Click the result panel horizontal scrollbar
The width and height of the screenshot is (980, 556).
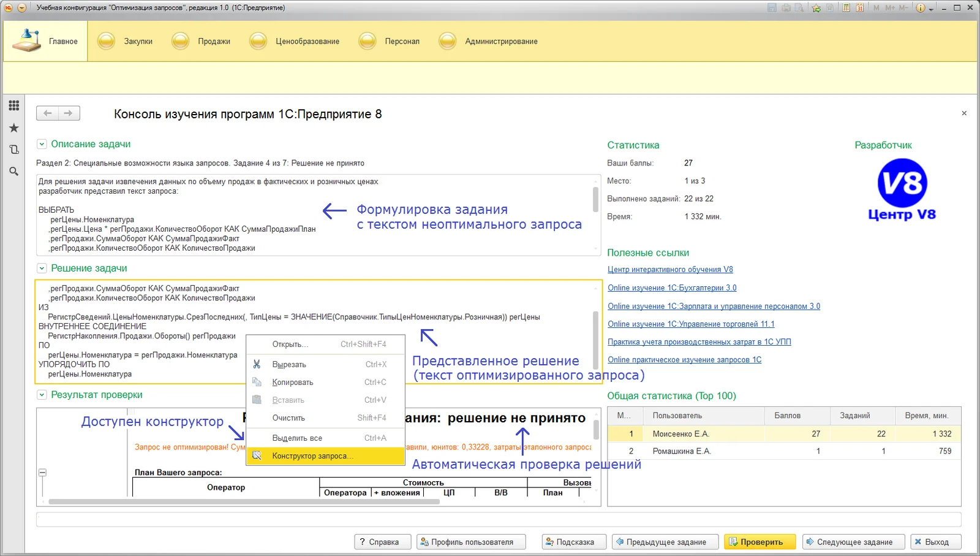coord(244,501)
